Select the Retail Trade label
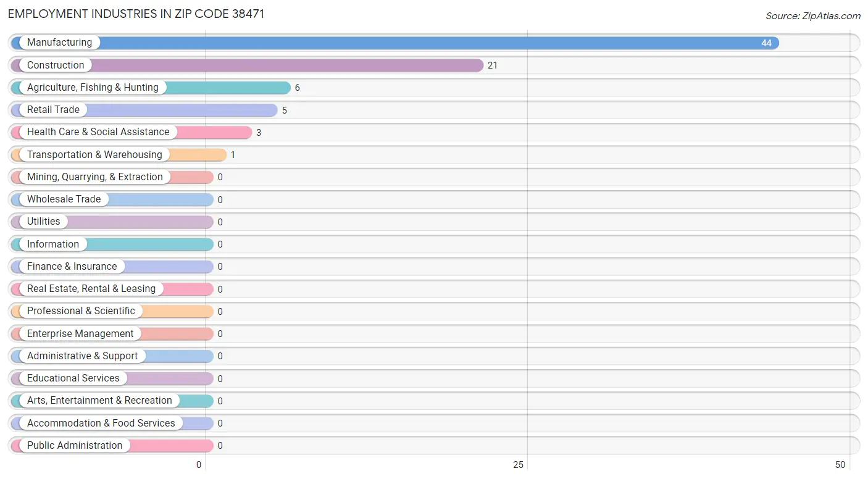The width and height of the screenshot is (868, 479). (x=53, y=110)
